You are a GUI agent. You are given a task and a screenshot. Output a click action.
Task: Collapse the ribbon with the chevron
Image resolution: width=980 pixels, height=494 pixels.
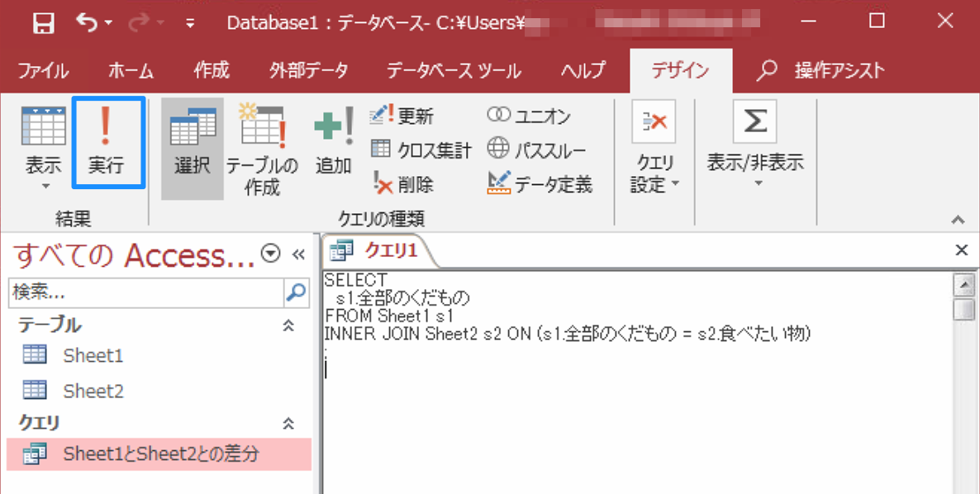(x=958, y=220)
